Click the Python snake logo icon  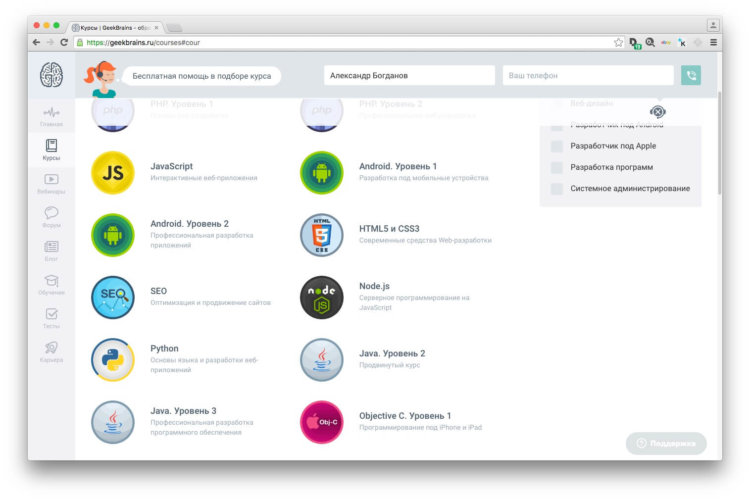click(113, 359)
